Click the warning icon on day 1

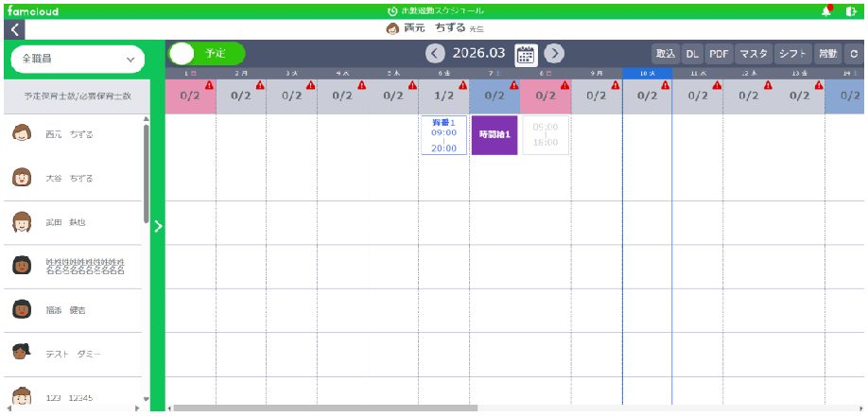(209, 85)
